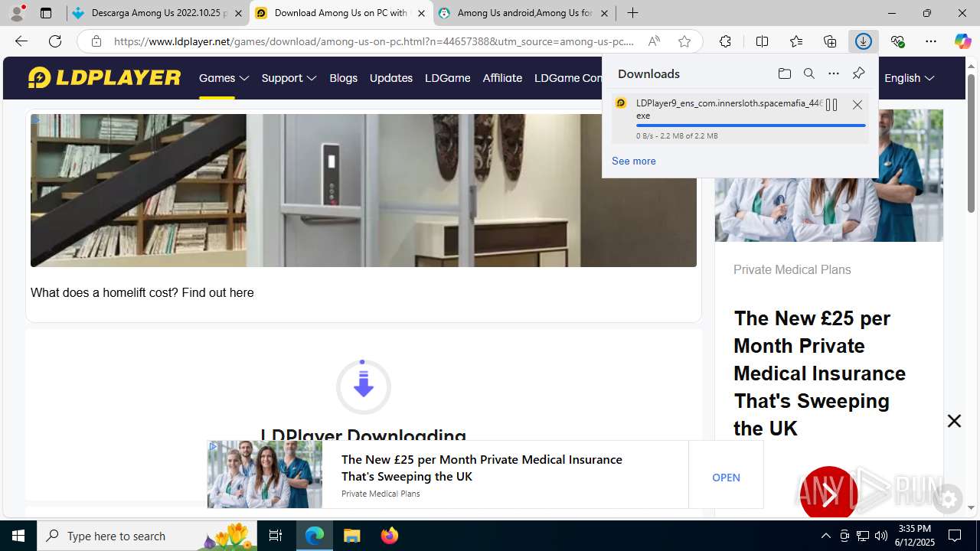Click the red arrow ad button
Screen dimensions: 980x551
coord(828,494)
